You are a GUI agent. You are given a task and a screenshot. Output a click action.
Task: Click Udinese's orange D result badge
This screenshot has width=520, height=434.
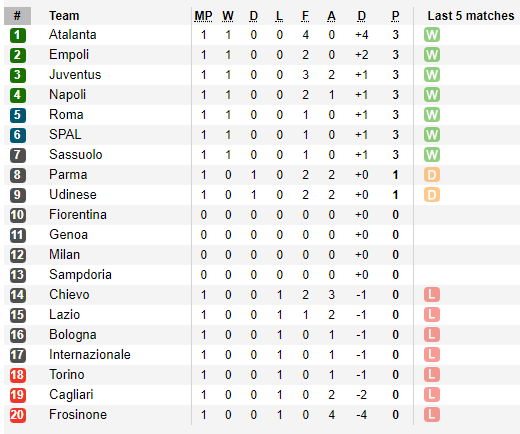(432, 195)
